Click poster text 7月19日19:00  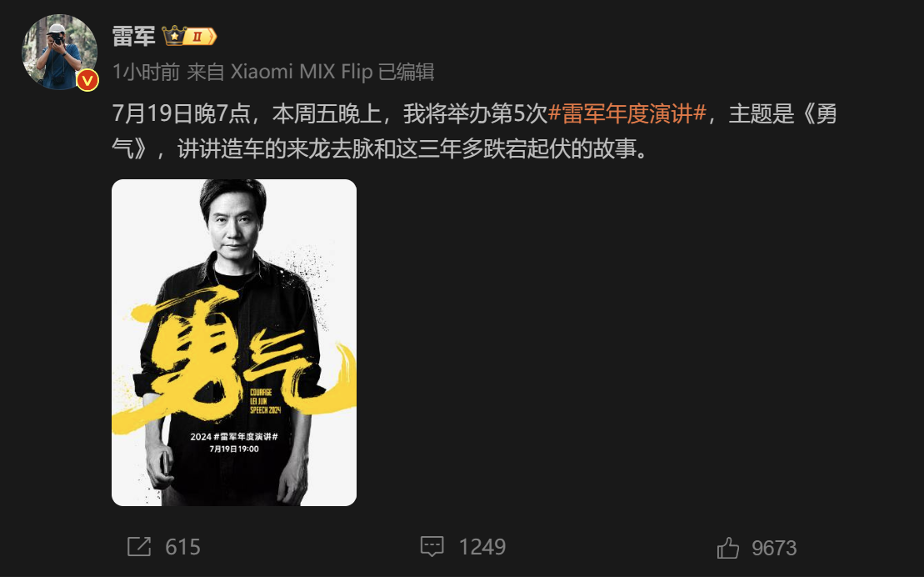pyautogui.click(x=234, y=449)
